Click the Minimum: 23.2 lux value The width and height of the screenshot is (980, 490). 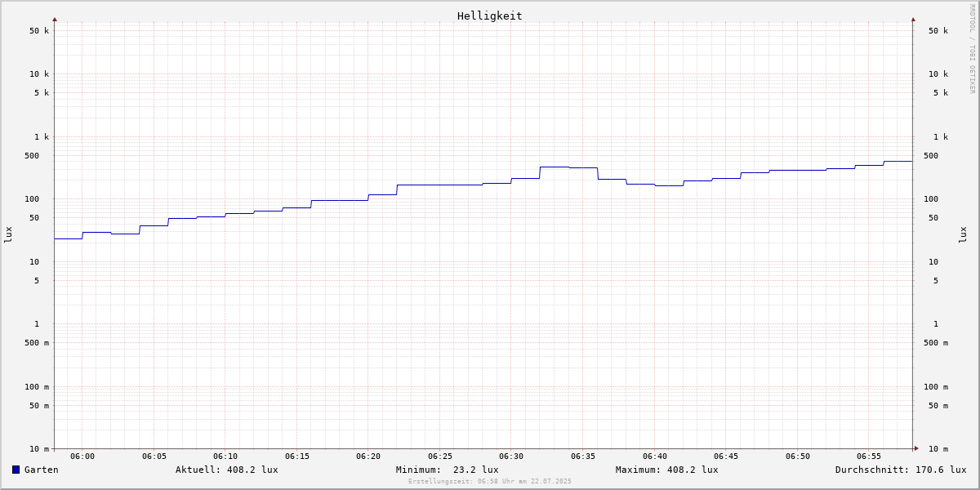[x=448, y=470]
